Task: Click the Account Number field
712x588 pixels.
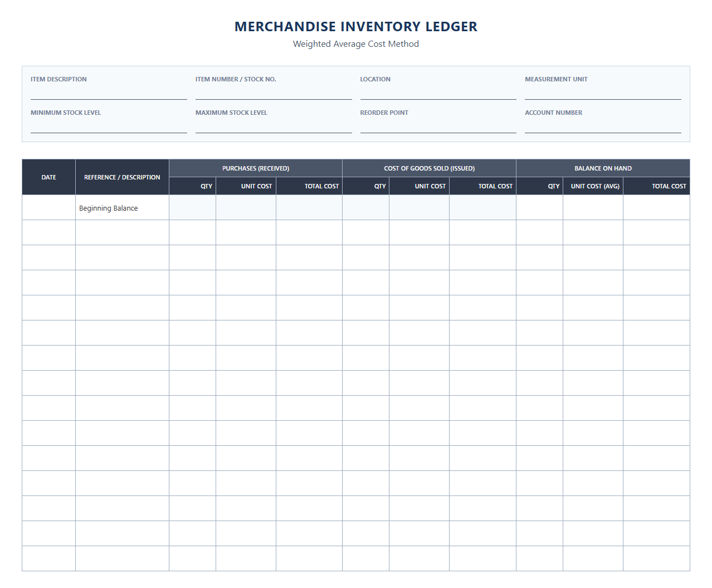Action: 603,126
